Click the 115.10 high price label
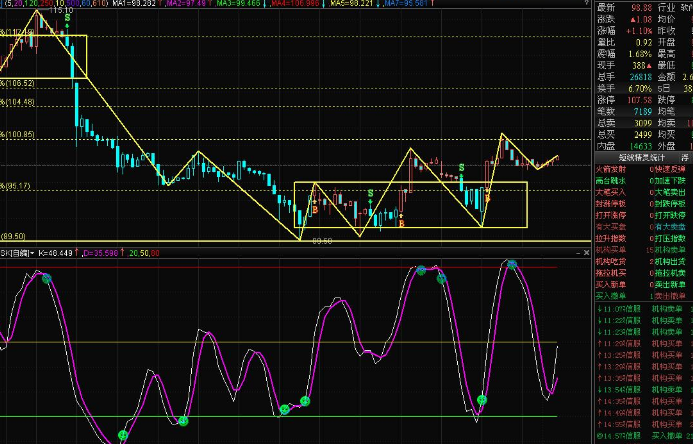The height and width of the screenshot is (444, 693). 61,10
